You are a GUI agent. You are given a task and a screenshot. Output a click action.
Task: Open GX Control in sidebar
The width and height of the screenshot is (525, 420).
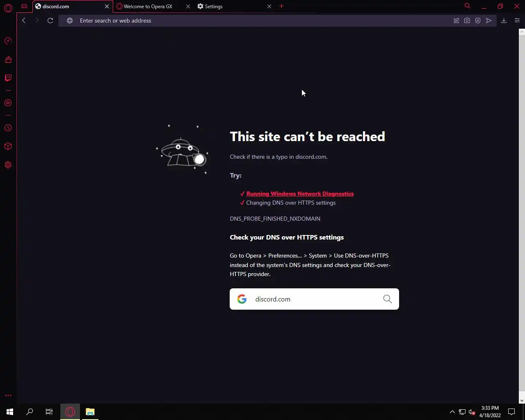tap(8, 41)
